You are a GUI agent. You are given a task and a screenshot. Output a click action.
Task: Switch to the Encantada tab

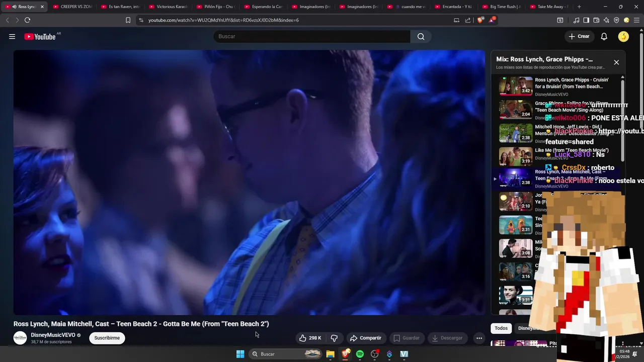(454, 7)
